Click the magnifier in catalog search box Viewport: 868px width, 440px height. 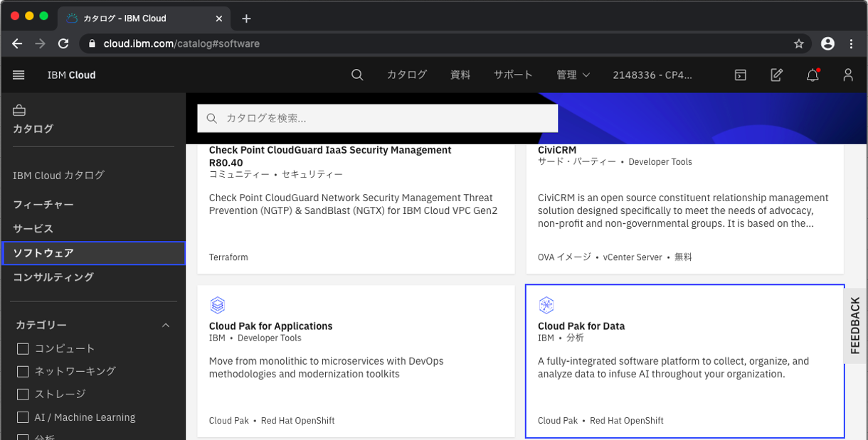pos(211,119)
